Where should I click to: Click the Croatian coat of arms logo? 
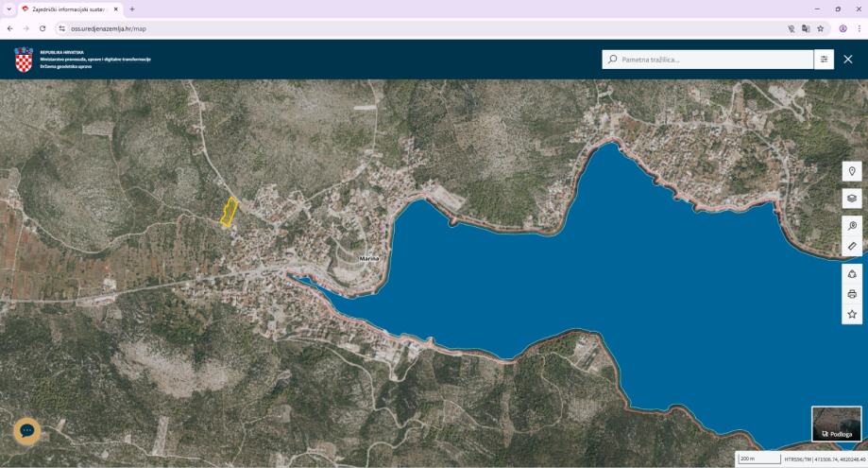click(x=24, y=60)
